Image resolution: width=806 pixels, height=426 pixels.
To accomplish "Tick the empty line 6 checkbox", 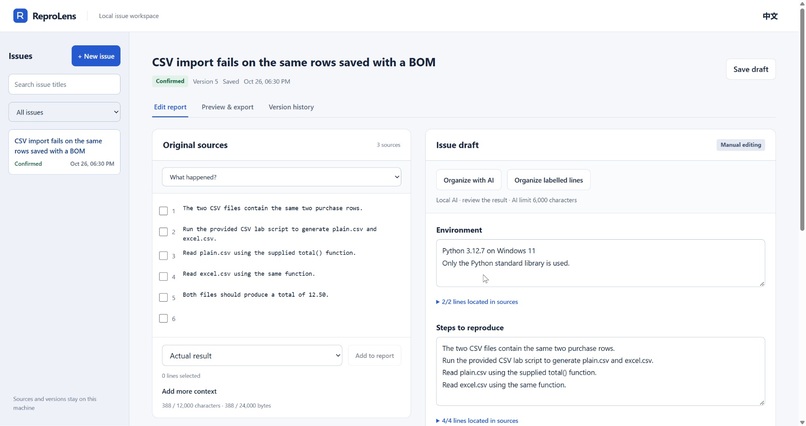I will [x=163, y=319].
